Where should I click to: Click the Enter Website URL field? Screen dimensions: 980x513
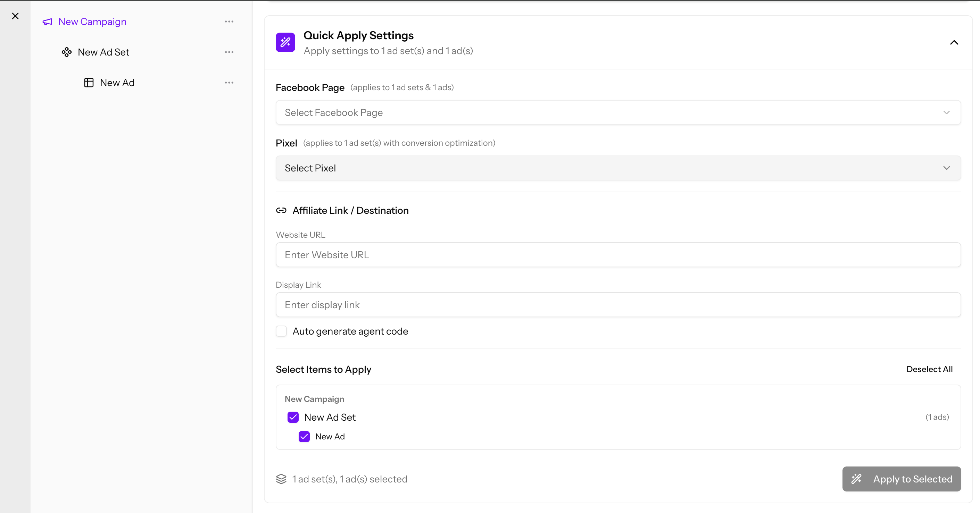point(618,255)
